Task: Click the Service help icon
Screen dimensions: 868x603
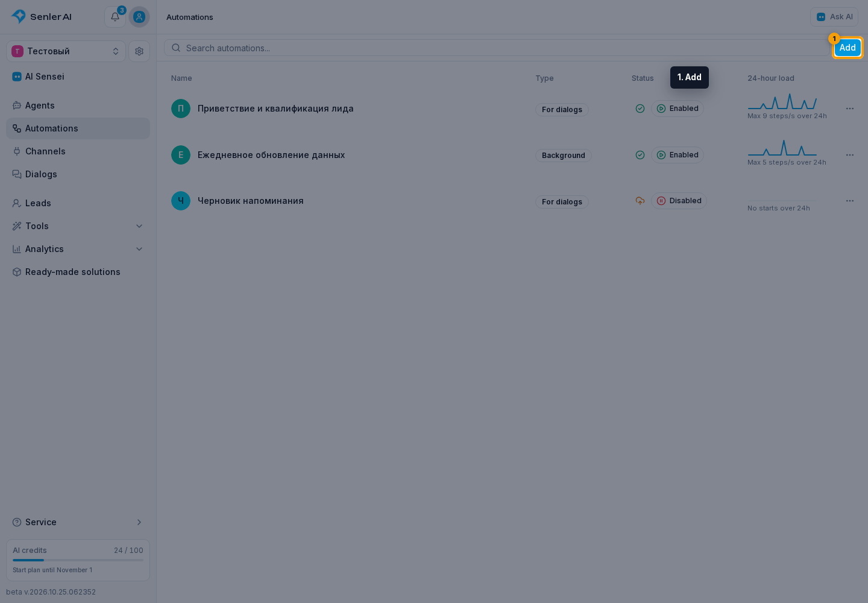Action: tap(17, 522)
